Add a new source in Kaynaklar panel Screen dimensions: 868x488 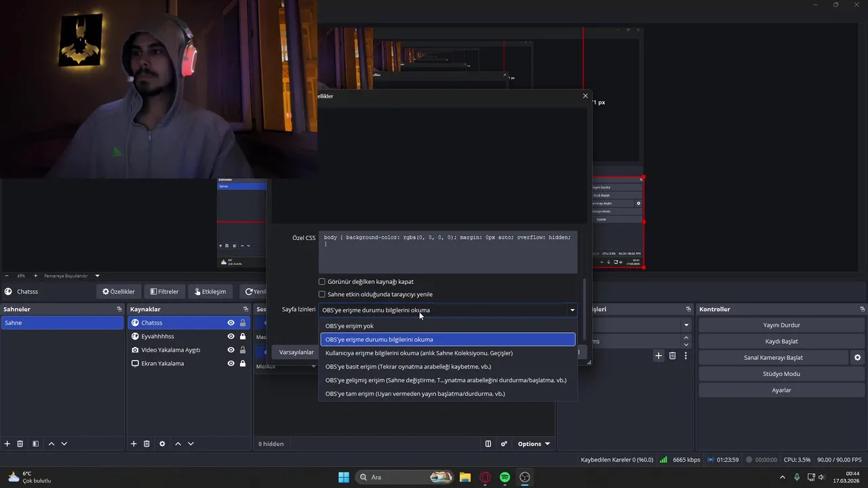pyautogui.click(x=134, y=444)
